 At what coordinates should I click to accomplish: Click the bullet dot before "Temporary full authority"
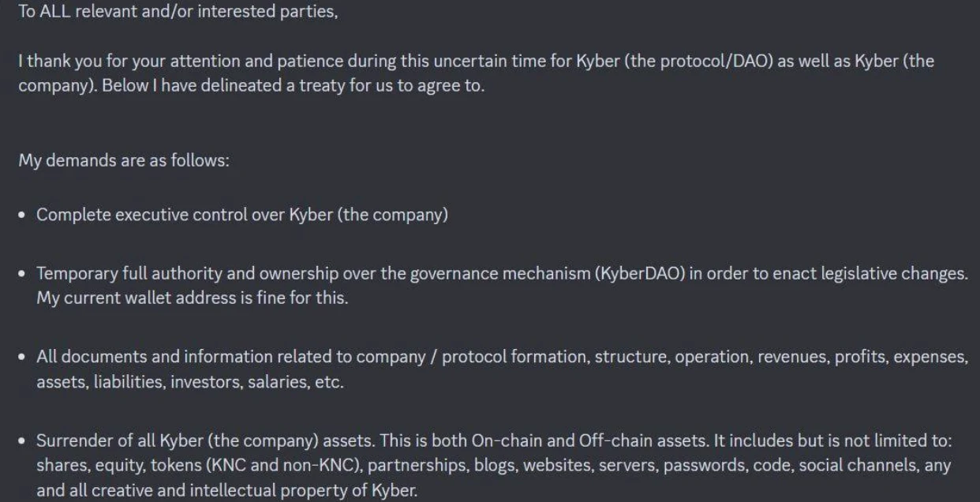click(x=24, y=274)
